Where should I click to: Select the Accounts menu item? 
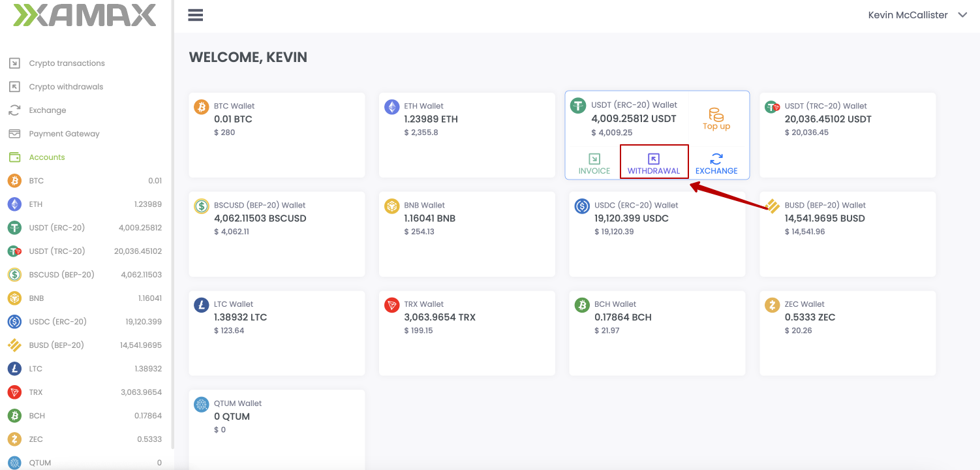pos(47,157)
